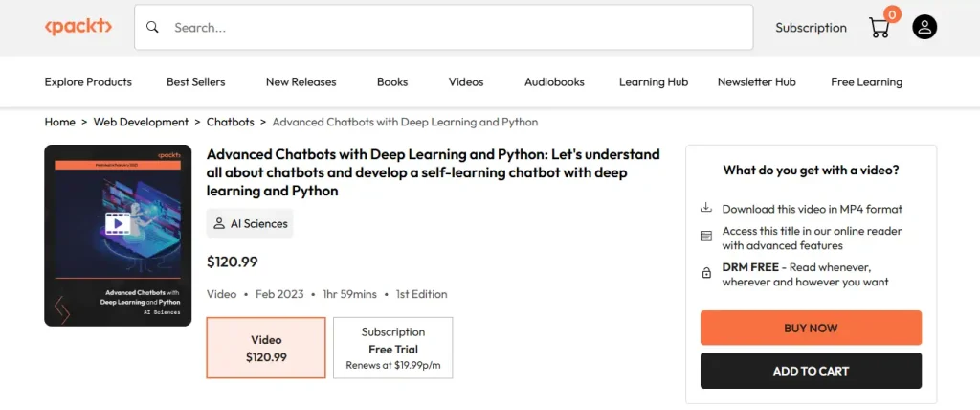Click the $120.99 price text
Screen dimensions: 980x410
[233, 262]
